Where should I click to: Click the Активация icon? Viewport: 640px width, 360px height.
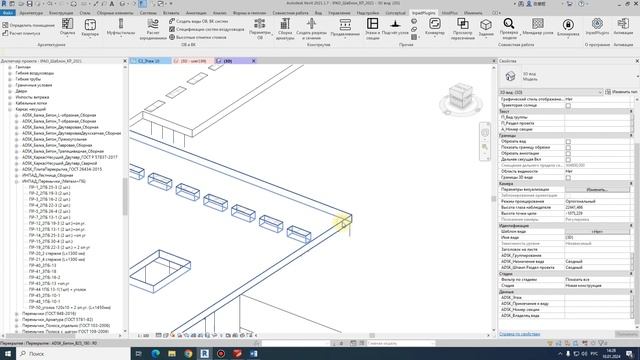tap(623, 23)
